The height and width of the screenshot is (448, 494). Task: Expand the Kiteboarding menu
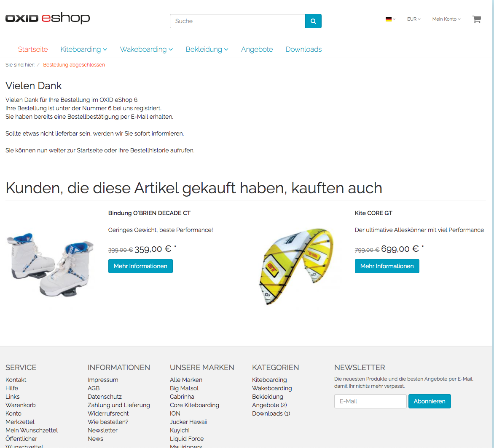pos(84,49)
